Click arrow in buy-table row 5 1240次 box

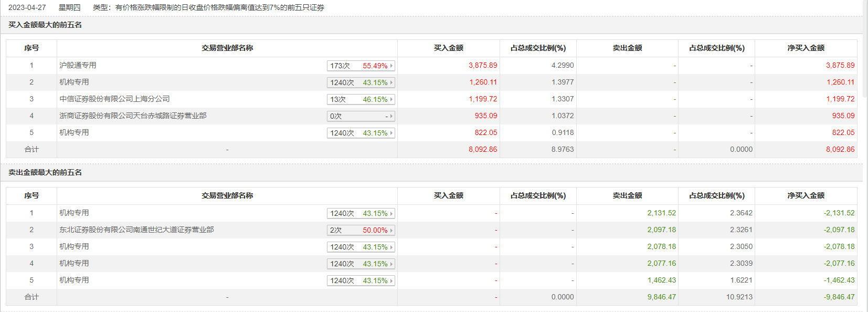(x=391, y=133)
